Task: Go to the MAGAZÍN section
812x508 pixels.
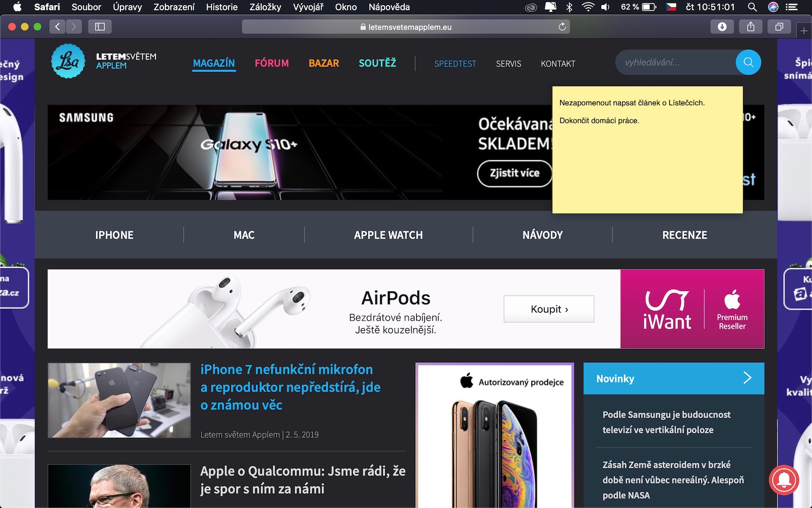Action: point(214,63)
